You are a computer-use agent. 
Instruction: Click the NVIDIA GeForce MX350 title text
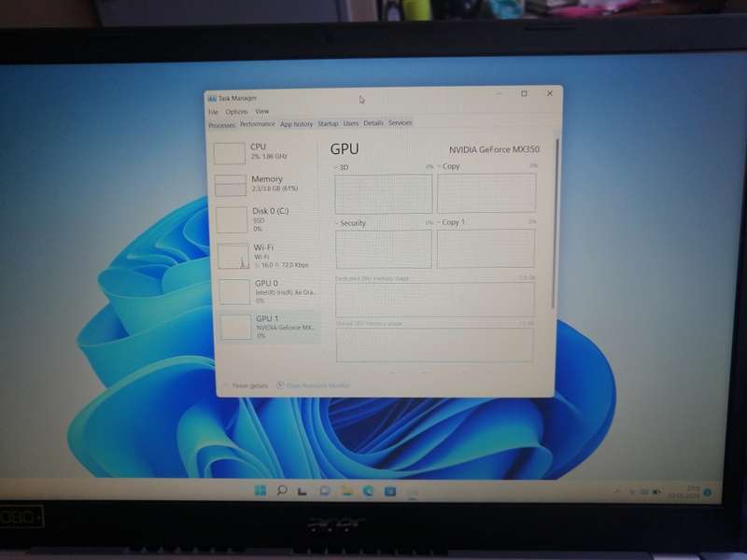[494, 149]
